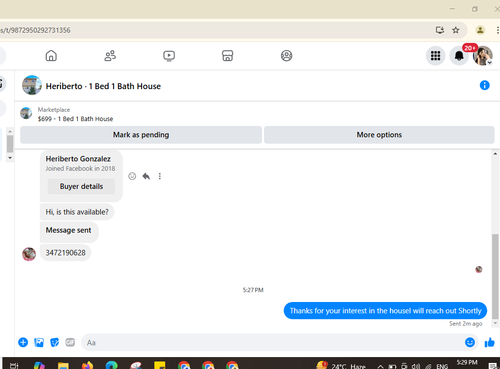
Task: Open the Facebook menu grid
Action: [435, 56]
